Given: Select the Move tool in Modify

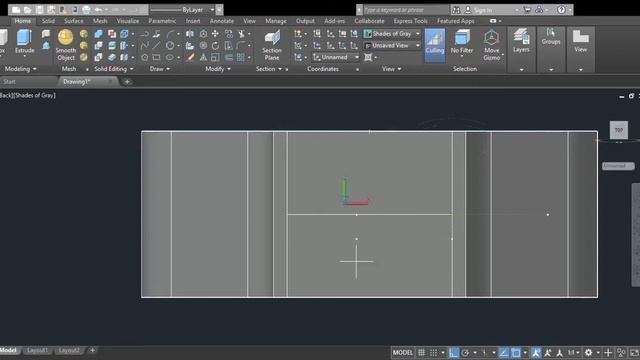Looking at the screenshot, I should click(215, 33).
